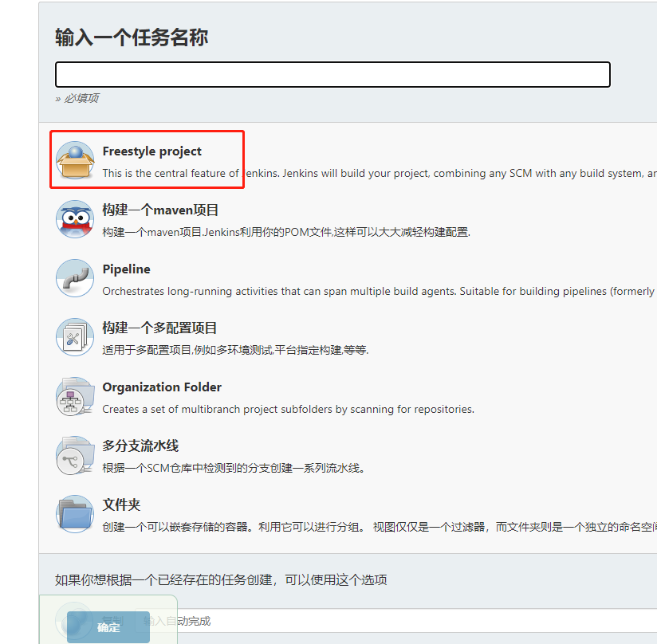Select the Freestyle project title
The image size is (657, 644).
click(x=152, y=151)
